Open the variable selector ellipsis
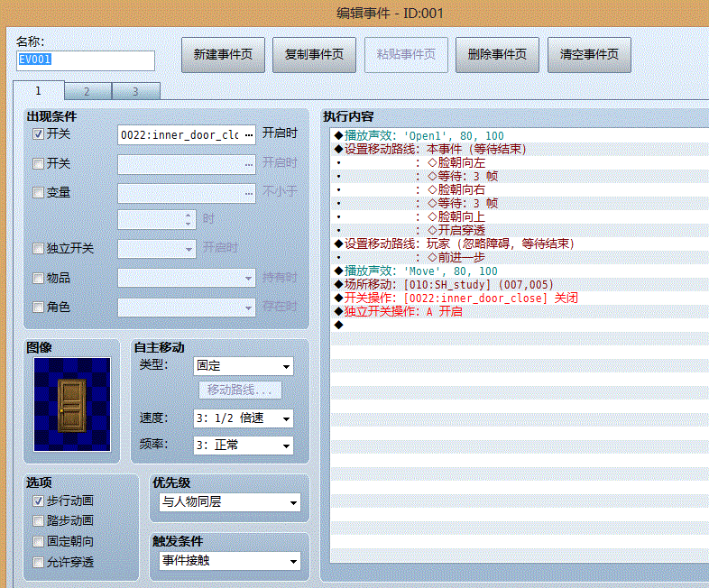 tap(249, 193)
